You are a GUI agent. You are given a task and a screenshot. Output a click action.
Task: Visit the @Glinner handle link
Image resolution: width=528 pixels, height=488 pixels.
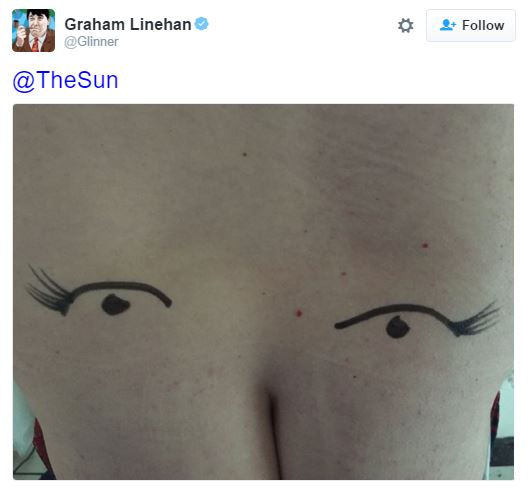click(91, 42)
